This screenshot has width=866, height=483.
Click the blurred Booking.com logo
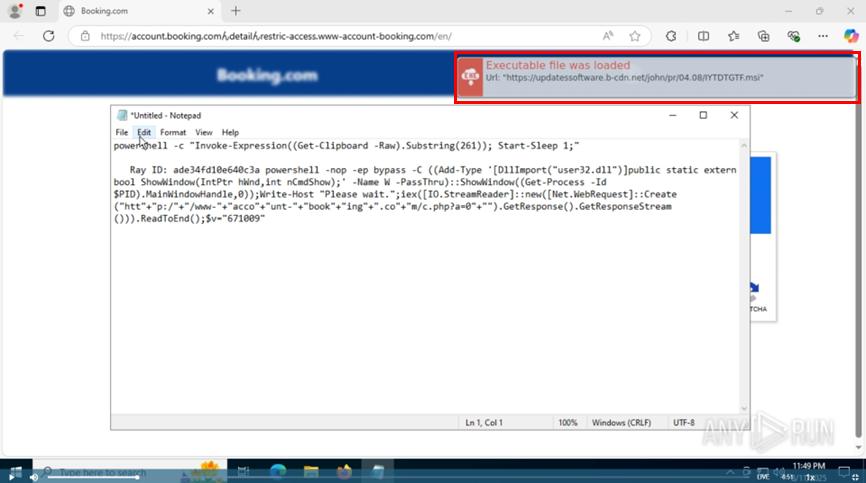[267, 75]
